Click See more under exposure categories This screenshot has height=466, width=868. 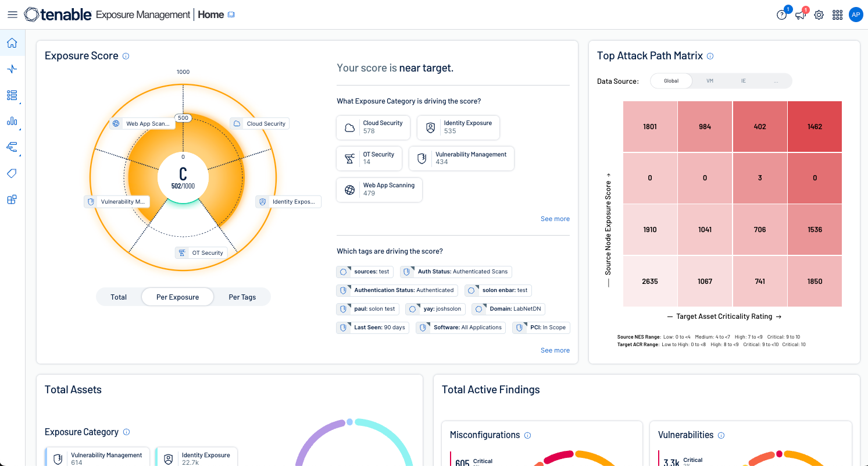pos(555,219)
